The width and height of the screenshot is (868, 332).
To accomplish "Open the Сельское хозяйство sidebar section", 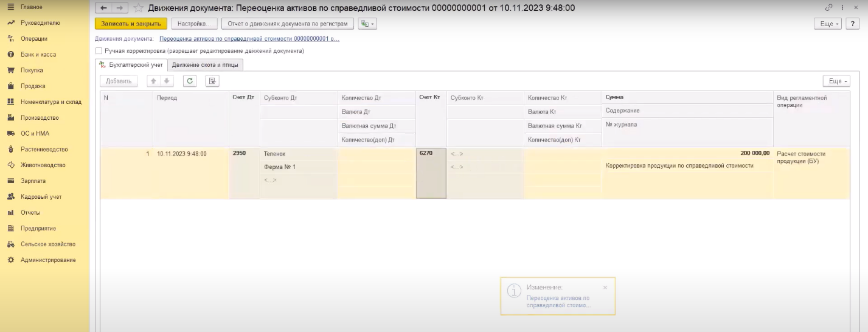I will (47, 244).
